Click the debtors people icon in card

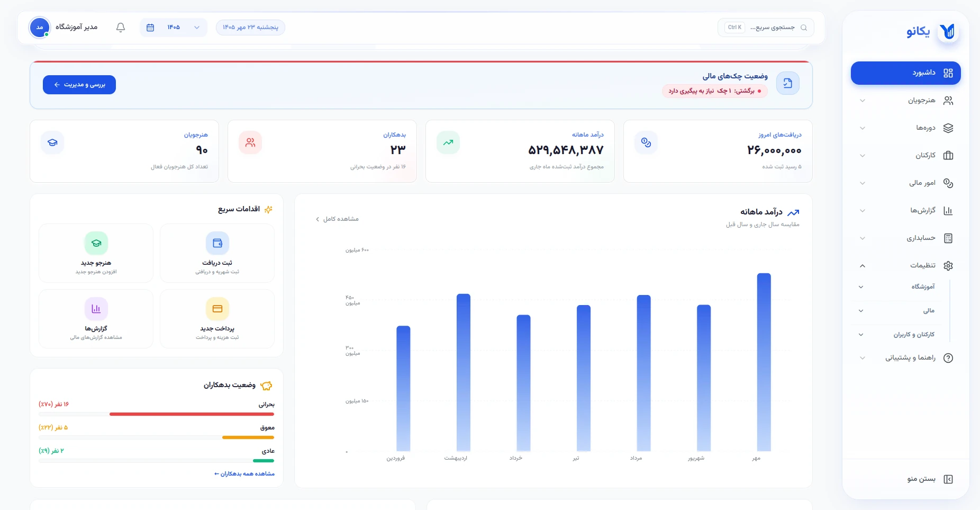(250, 142)
